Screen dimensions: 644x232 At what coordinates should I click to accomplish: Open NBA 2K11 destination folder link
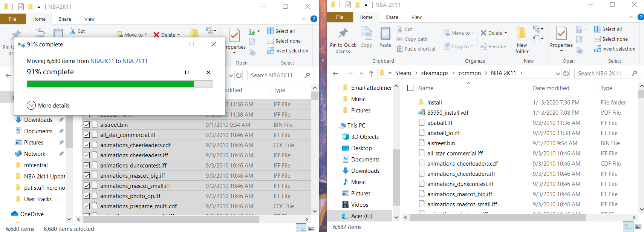135,61
